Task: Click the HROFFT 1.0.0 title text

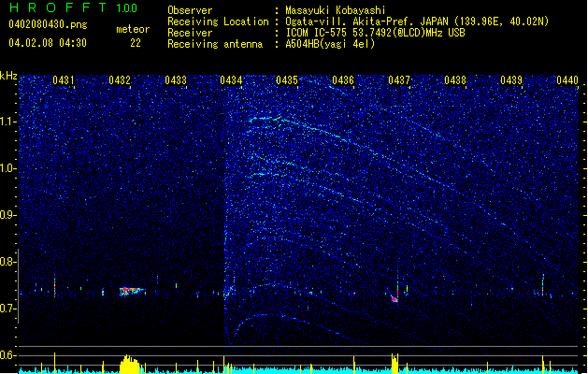Action: 73,7
